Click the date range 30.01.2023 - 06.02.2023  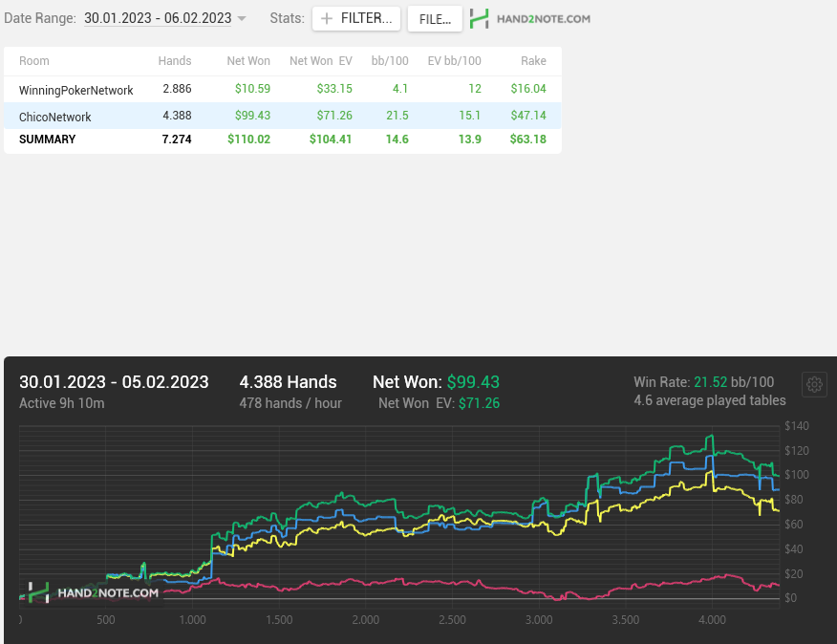click(x=158, y=18)
